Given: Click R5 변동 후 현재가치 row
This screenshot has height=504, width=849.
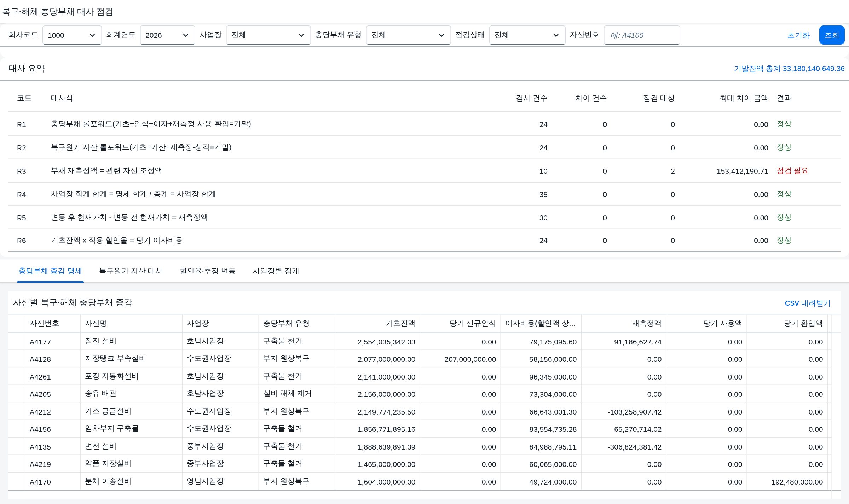Looking at the screenshot, I should pos(424,218).
